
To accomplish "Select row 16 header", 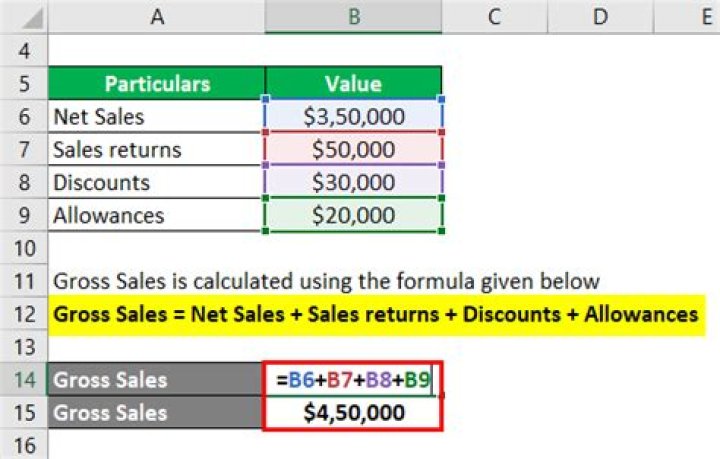I will coord(24,444).
